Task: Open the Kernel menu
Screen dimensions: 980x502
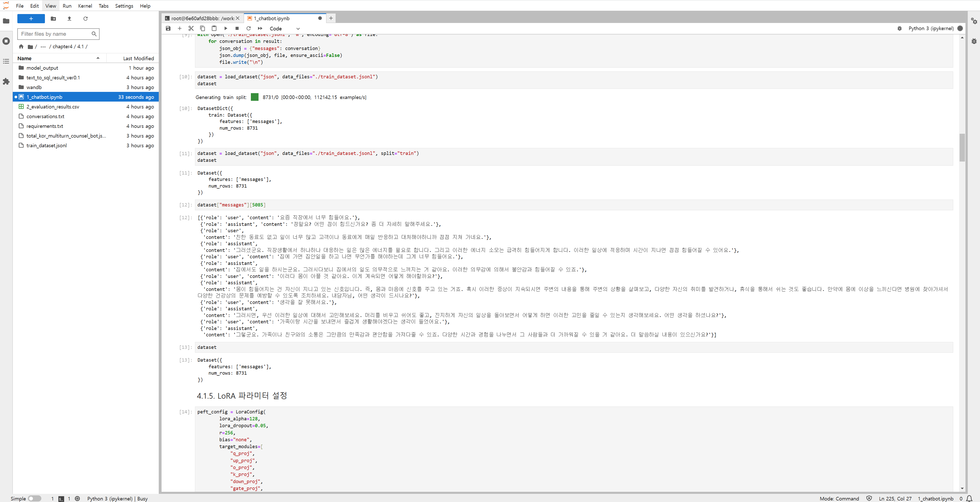Action: point(85,6)
